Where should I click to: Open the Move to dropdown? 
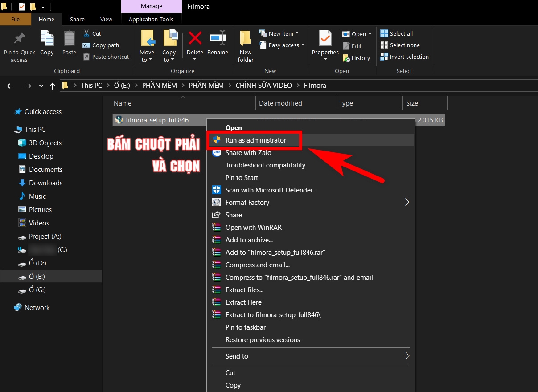click(147, 46)
